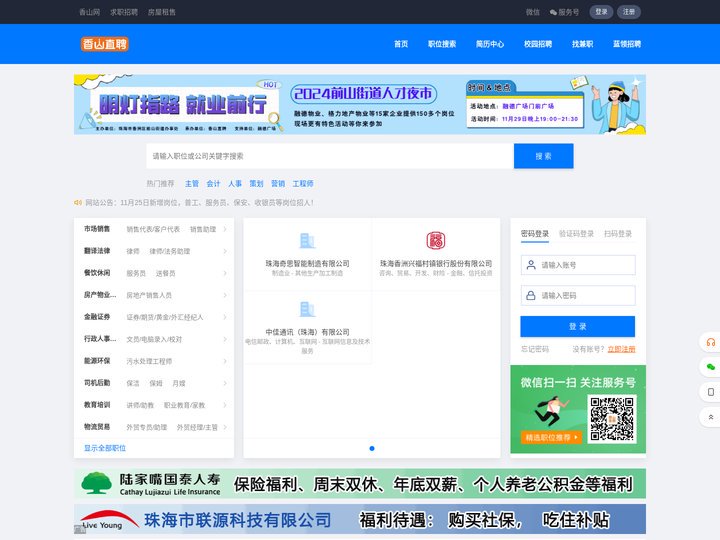
Task: Click the speaker announcement icon
Action: (78, 202)
